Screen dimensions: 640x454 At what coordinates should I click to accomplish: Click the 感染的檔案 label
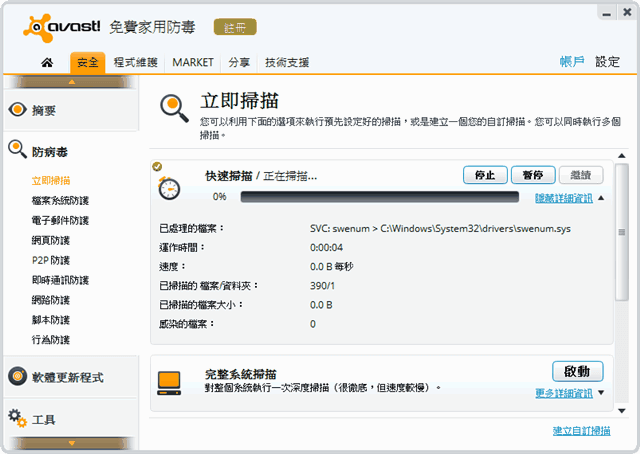(187, 324)
